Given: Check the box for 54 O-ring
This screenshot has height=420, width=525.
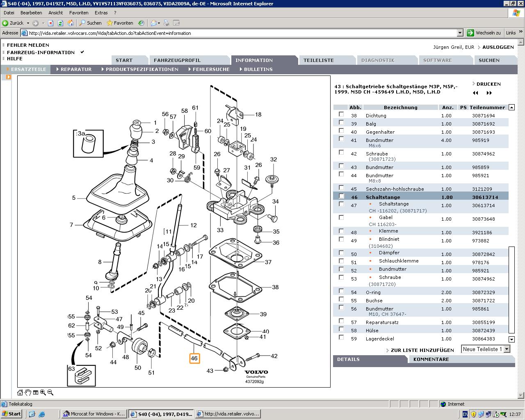Looking at the screenshot, I should [341, 291].
